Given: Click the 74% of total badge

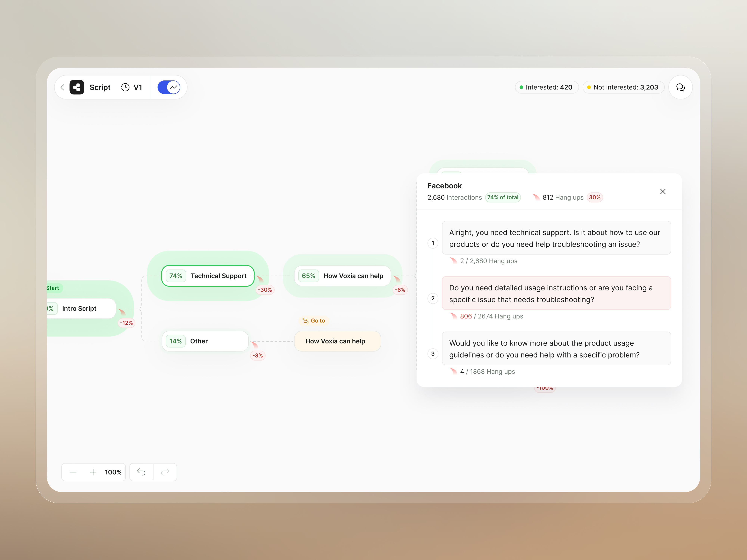Looking at the screenshot, I should pyautogui.click(x=503, y=197).
